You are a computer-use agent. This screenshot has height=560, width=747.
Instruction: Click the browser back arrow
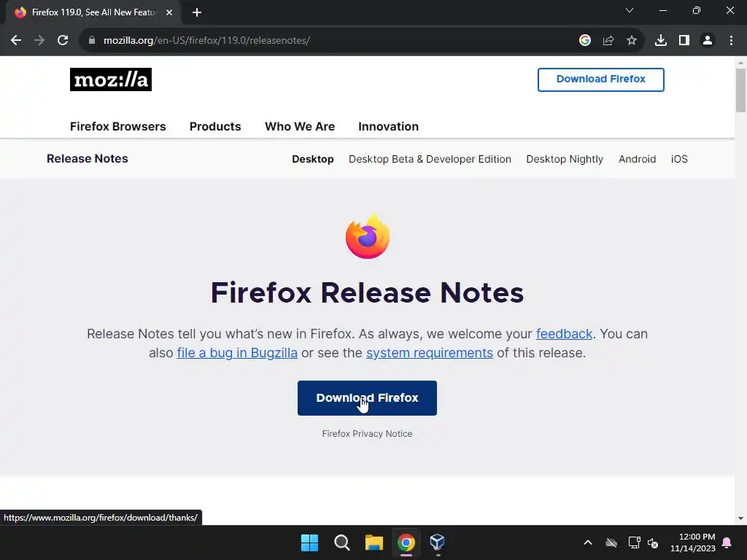point(16,41)
